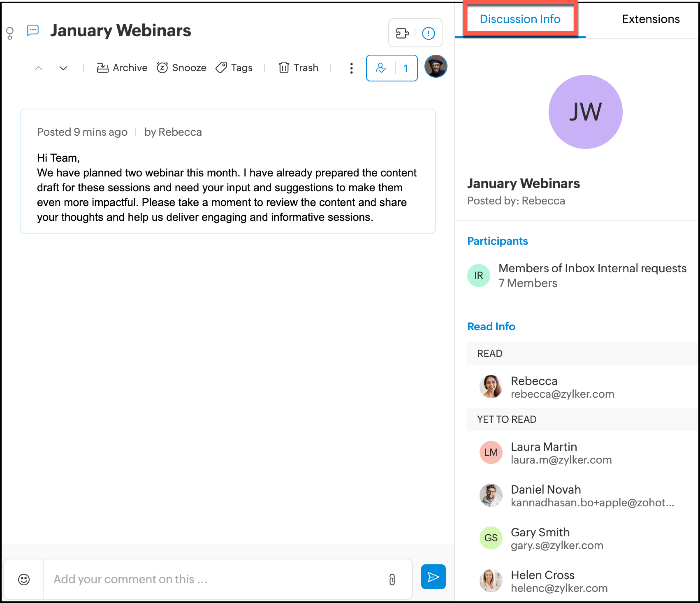The width and height of the screenshot is (700, 603).
Task: Open the emoji picker
Action: [x=24, y=580]
